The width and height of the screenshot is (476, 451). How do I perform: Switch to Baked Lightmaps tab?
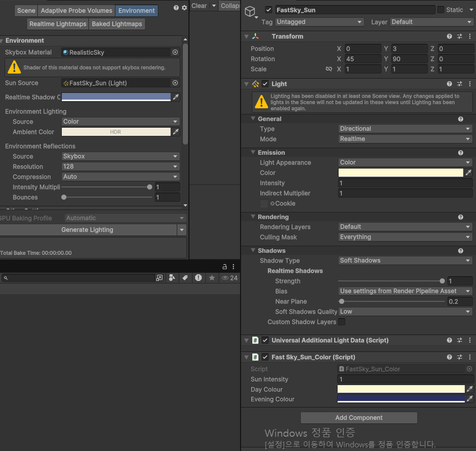[x=117, y=24]
